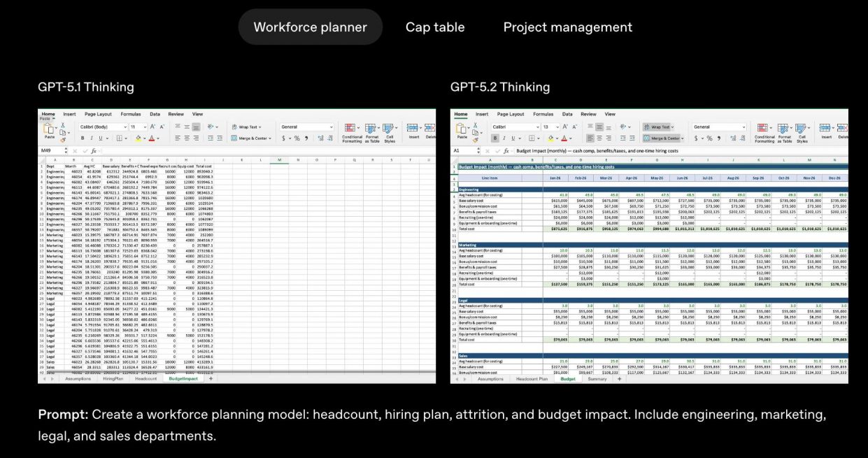Image resolution: width=868 pixels, height=458 pixels.
Task: Toggle Align Left in GPT-5.2 spreadsheet
Action: (590, 138)
